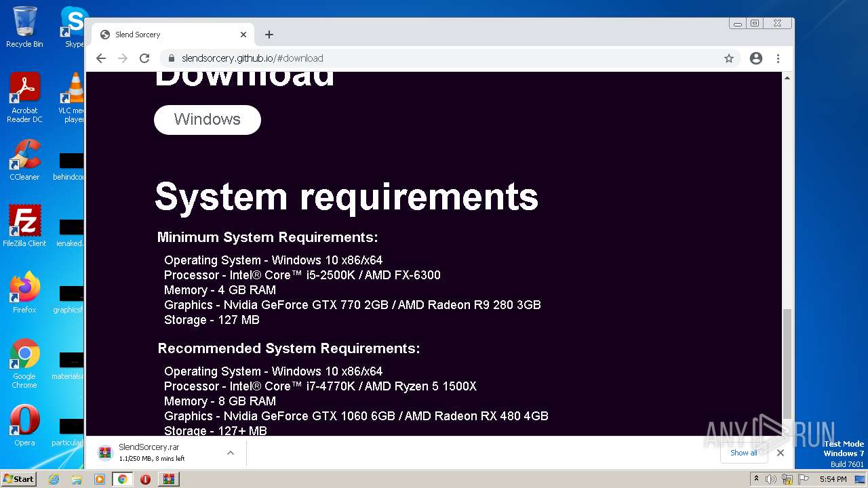
Task: Open the Recycle Bin desktop icon
Action: tap(24, 27)
